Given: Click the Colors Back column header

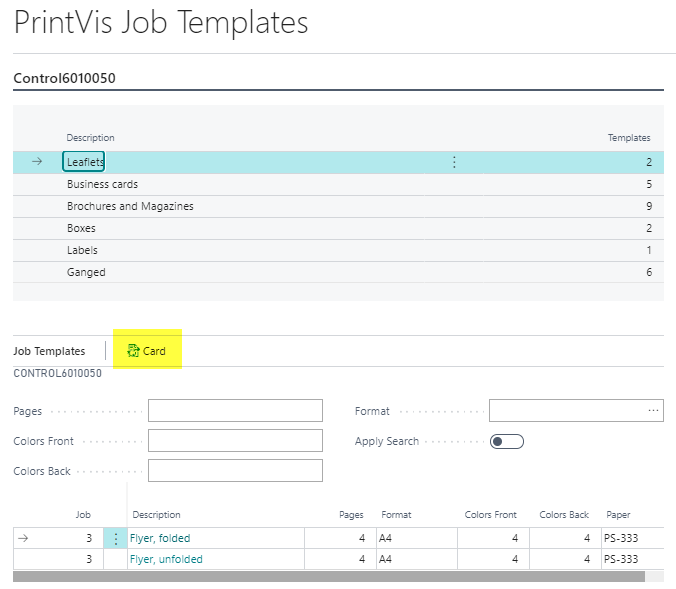Looking at the screenshot, I should (x=564, y=514).
